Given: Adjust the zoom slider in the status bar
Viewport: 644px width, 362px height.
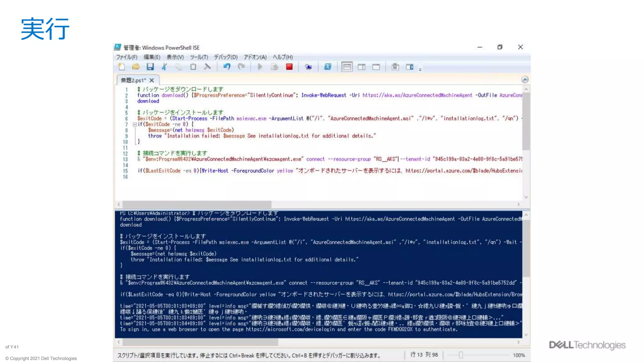Looking at the screenshot, I should click(x=461, y=355).
